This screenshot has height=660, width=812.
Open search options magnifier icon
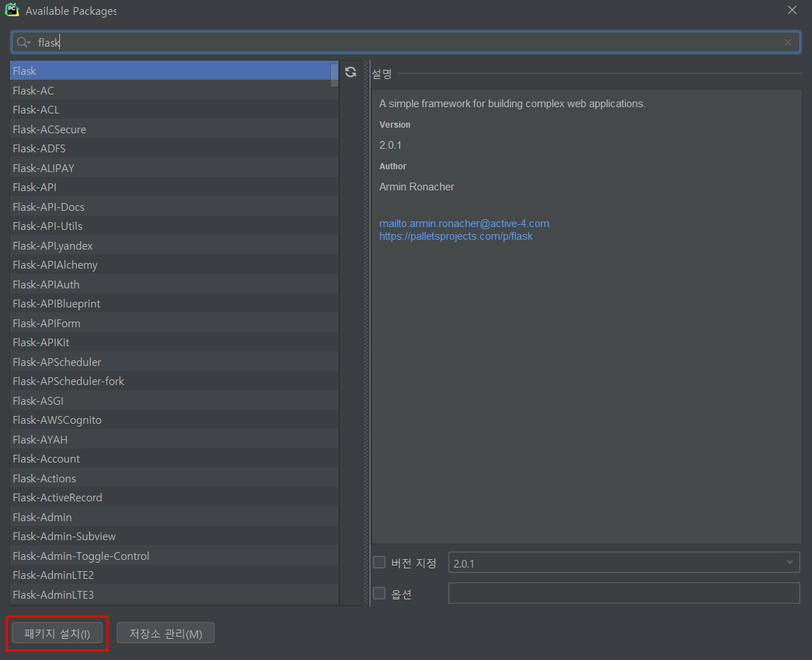[23, 42]
